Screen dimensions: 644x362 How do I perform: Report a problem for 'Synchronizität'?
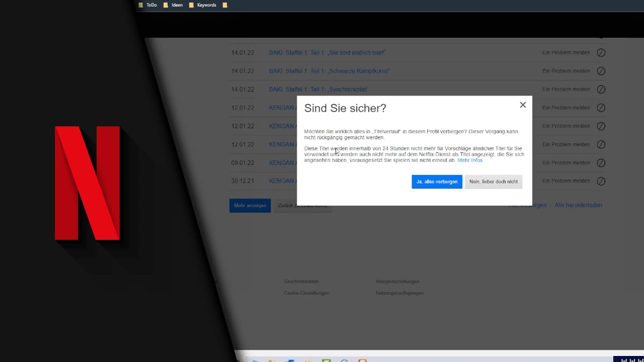click(x=566, y=89)
